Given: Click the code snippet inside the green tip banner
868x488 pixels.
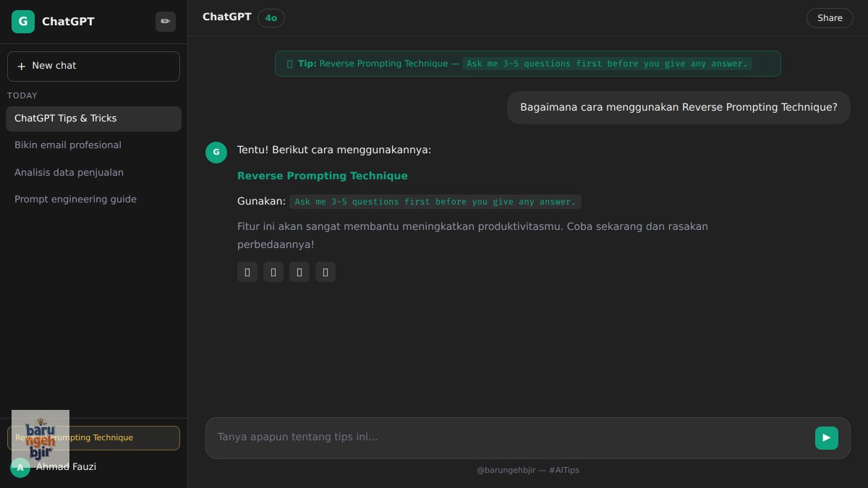Looking at the screenshot, I should (x=607, y=64).
